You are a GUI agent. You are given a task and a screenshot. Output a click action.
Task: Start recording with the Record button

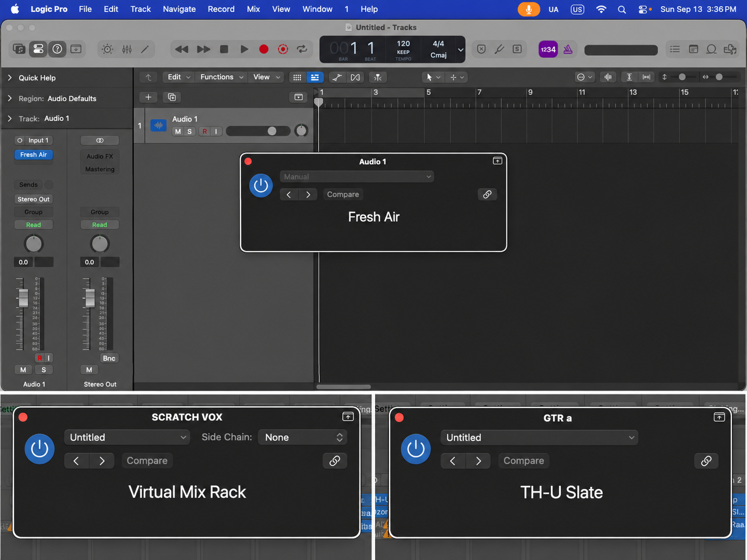pyautogui.click(x=264, y=49)
